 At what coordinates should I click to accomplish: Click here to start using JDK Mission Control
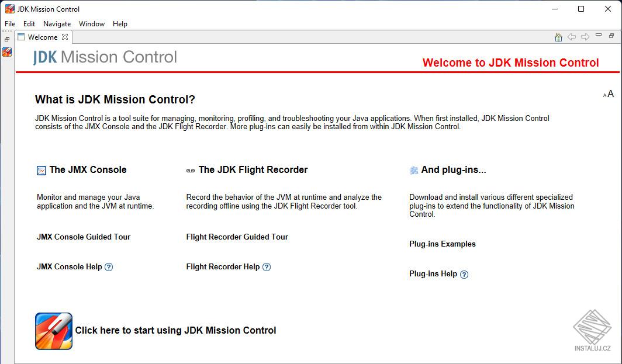tap(176, 330)
